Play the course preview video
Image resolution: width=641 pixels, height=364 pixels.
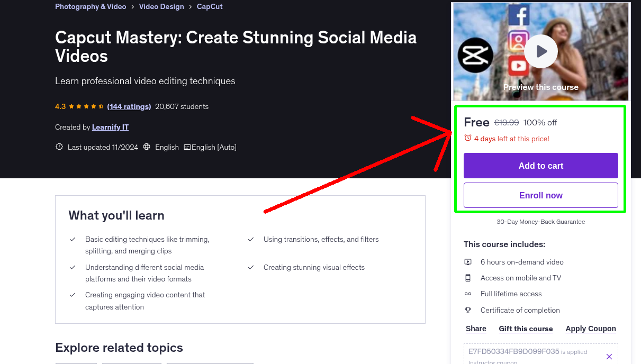(541, 51)
